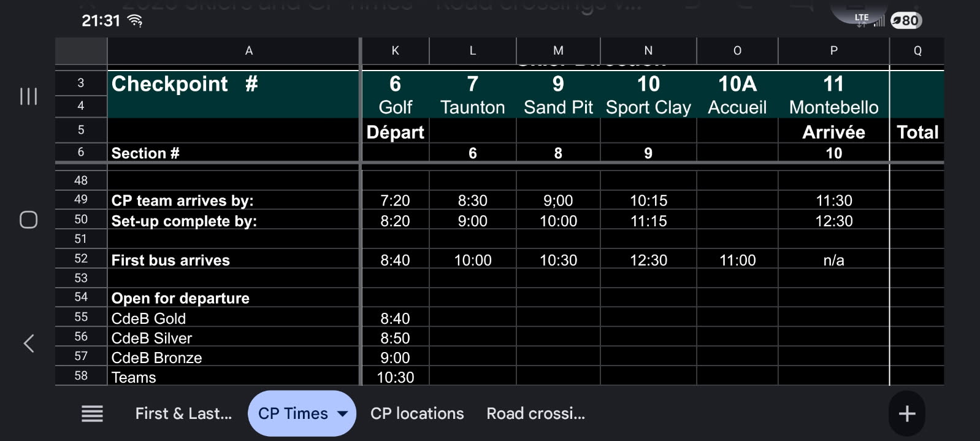
Task: Tap the battery indicator in status bar
Action: click(906, 20)
